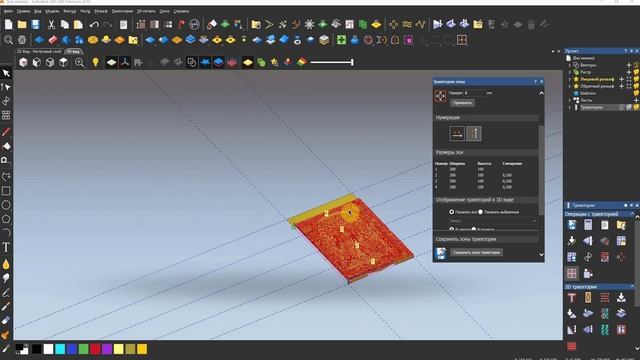Screen dimensions: 640x360
Task: Click the green plus icon in second toolbar
Action: point(341,40)
